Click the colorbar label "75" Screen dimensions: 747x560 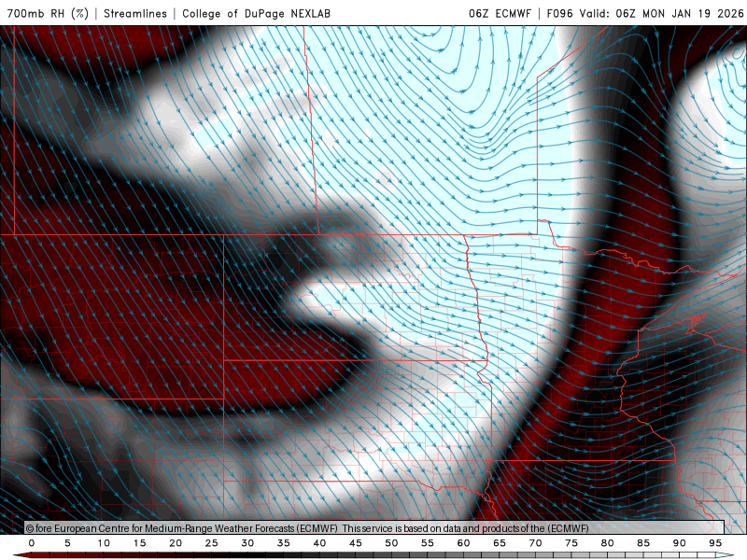(571, 543)
